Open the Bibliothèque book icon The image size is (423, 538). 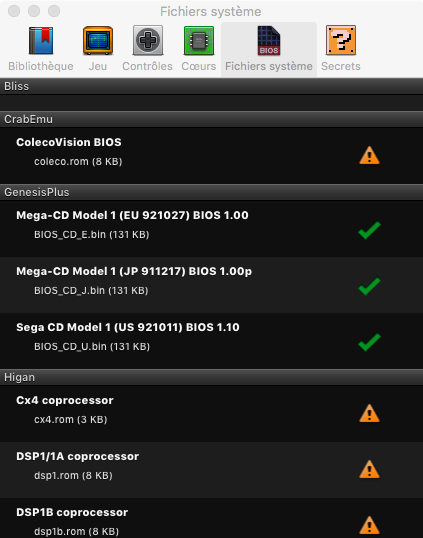41,40
